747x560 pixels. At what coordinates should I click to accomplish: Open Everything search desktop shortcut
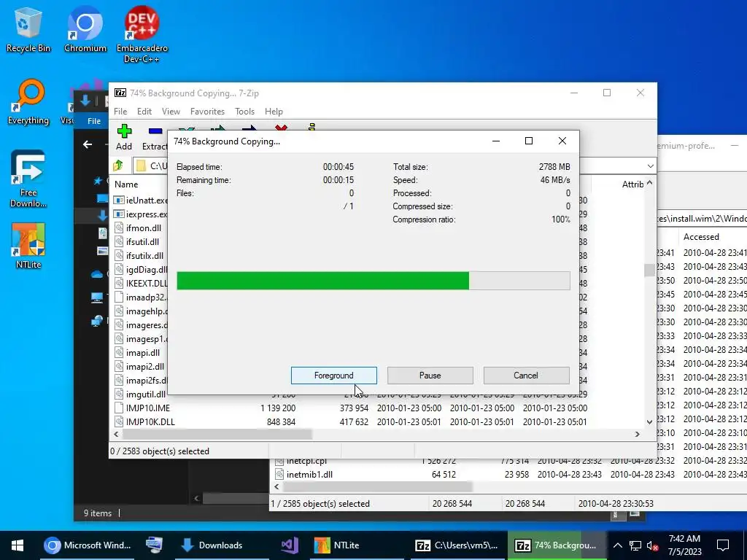(x=28, y=102)
